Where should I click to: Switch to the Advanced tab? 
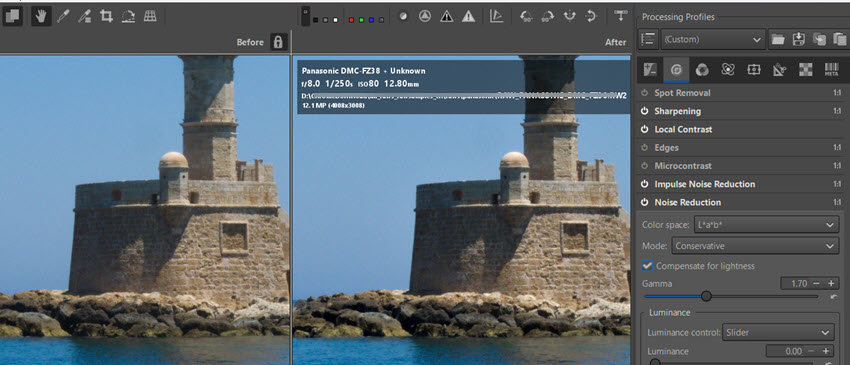(x=728, y=69)
